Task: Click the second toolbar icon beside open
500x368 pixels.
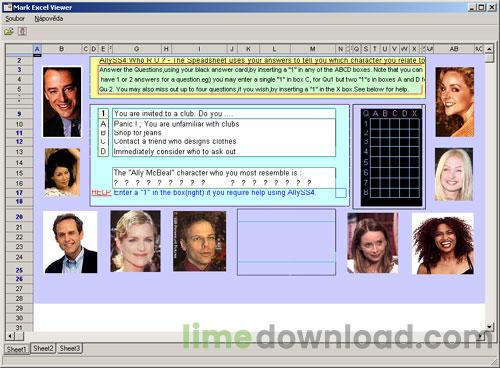Action: tap(22, 32)
